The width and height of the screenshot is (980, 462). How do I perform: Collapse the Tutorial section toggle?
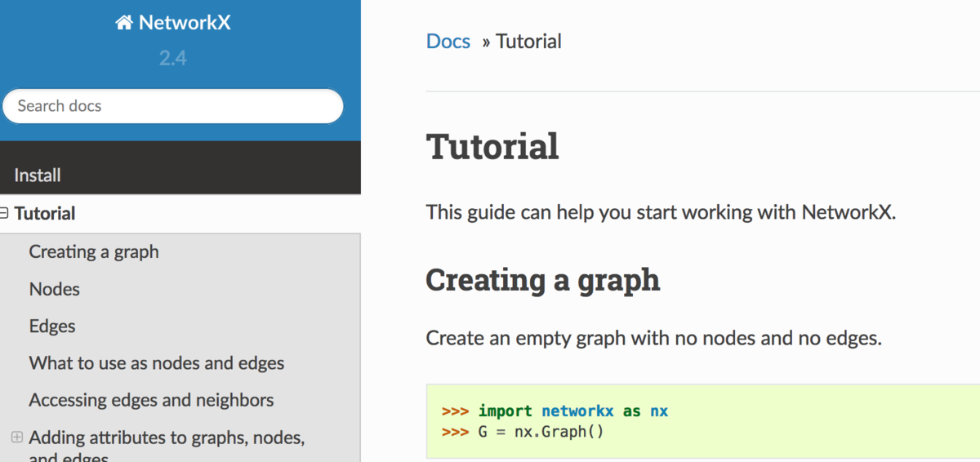pyautogui.click(x=4, y=213)
